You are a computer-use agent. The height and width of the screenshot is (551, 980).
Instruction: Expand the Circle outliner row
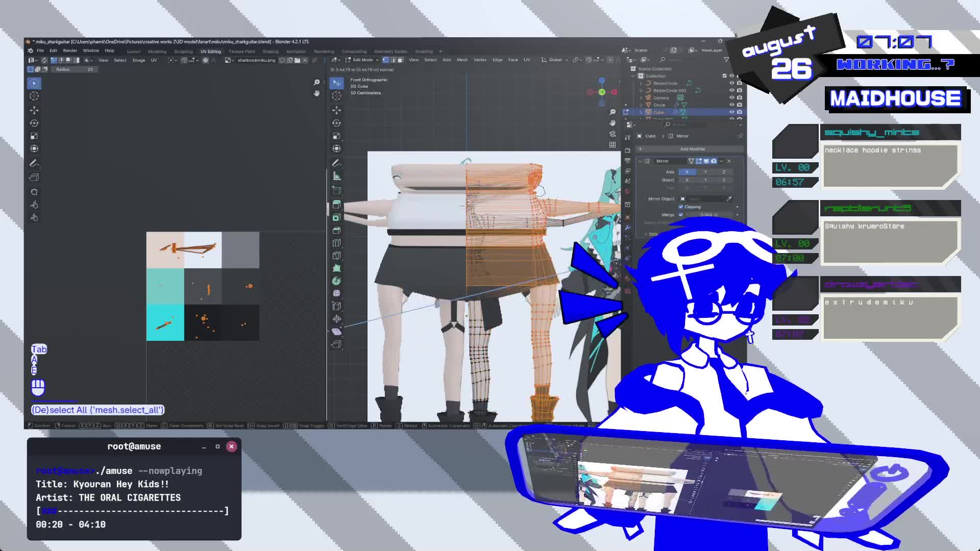[x=641, y=105]
